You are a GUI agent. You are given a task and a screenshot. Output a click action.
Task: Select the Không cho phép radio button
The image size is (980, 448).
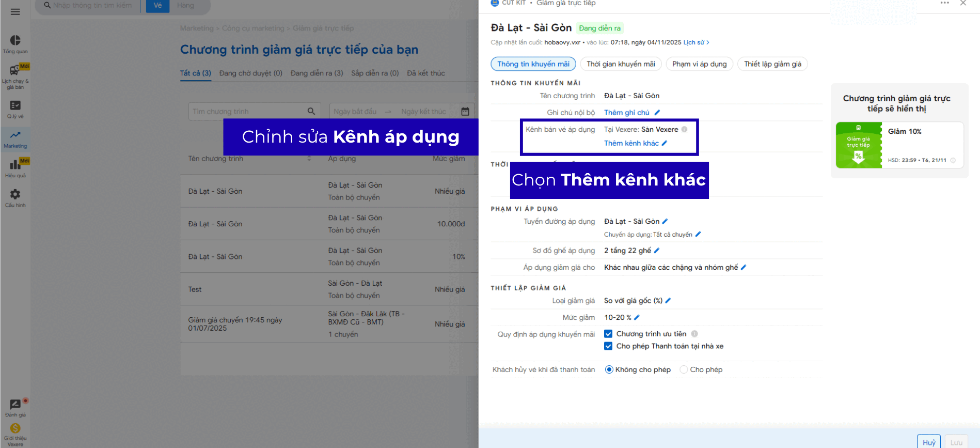pyautogui.click(x=609, y=369)
